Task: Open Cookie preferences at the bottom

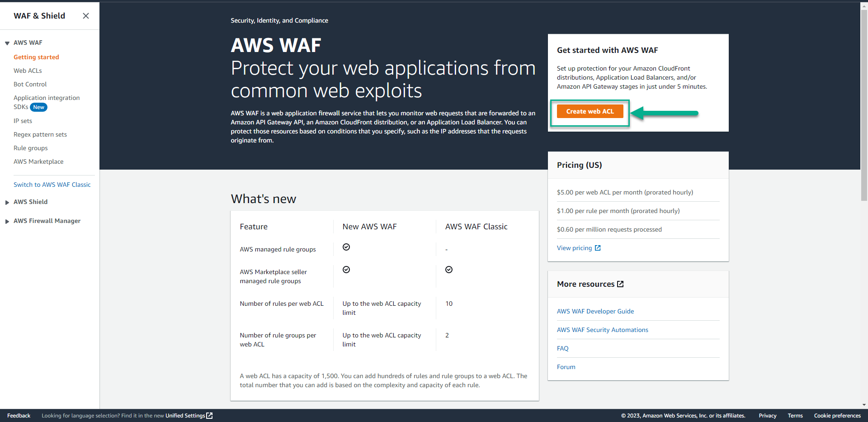Action: tap(837, 415)
